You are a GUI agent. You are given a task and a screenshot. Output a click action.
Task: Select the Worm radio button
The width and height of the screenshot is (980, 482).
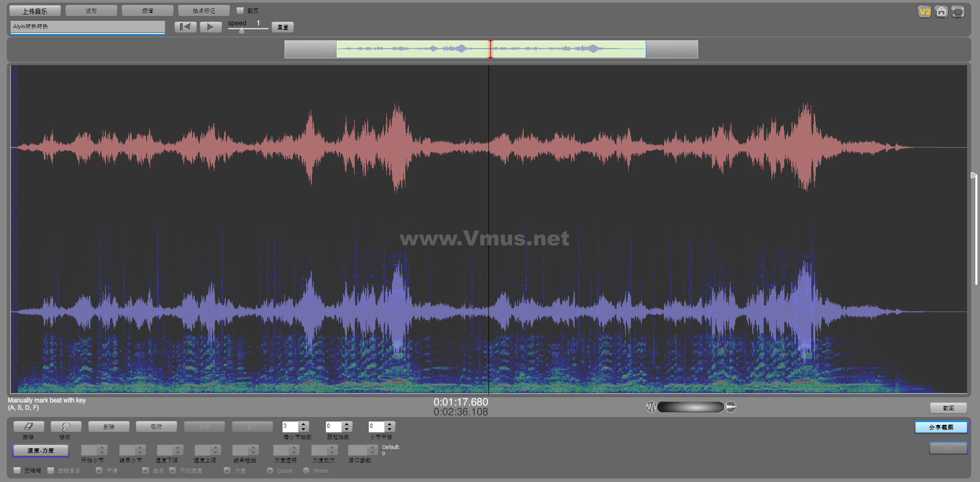[x=306, y=470]
